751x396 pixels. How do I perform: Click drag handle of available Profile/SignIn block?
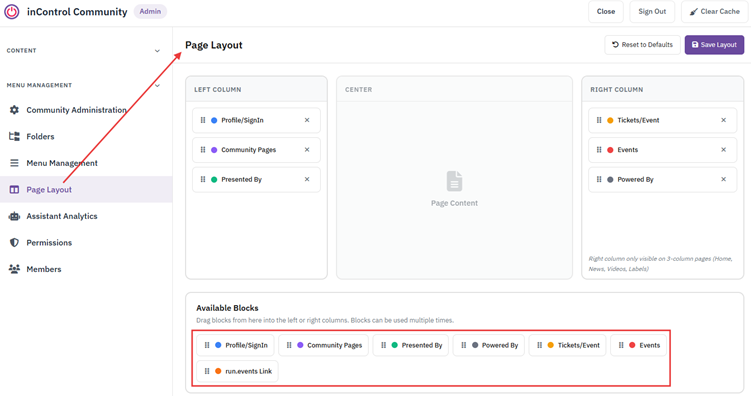207,345
